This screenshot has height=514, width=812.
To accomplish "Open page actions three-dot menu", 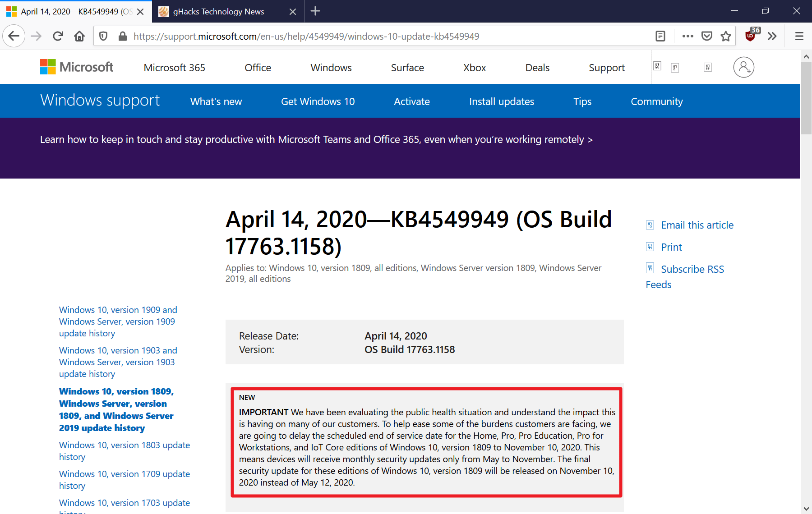I will [688, 36].
